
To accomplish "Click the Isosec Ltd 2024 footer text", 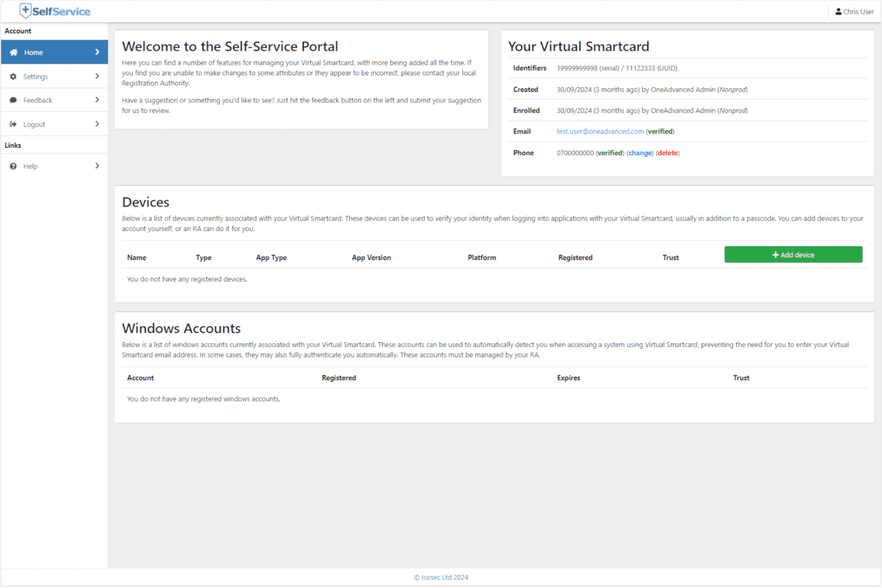I will 441,577.
